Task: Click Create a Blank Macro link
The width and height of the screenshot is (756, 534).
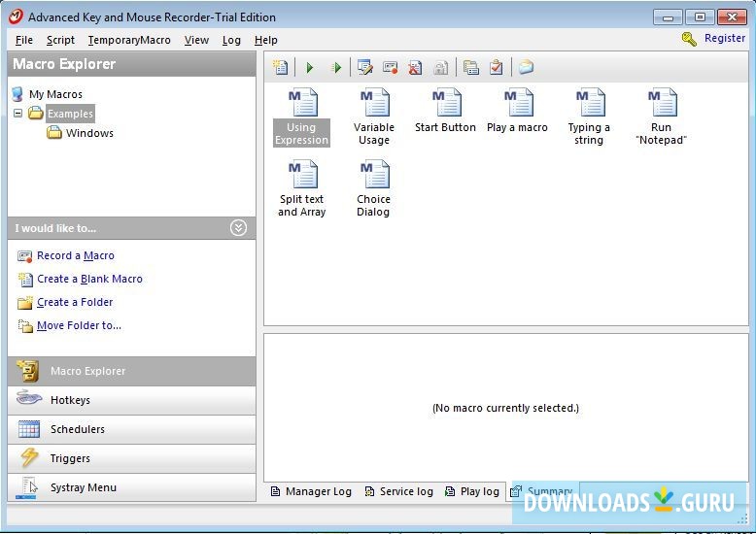Action: point(89,279)
